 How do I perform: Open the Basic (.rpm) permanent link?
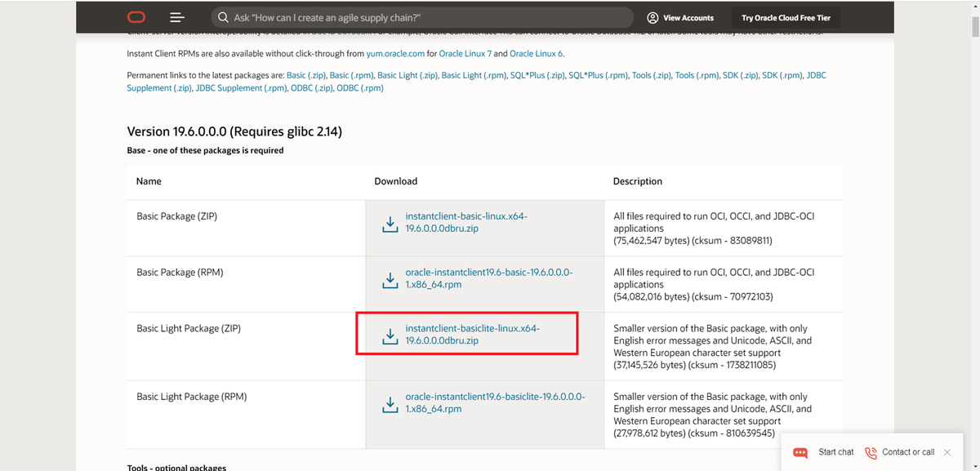(x=350, y=75)
